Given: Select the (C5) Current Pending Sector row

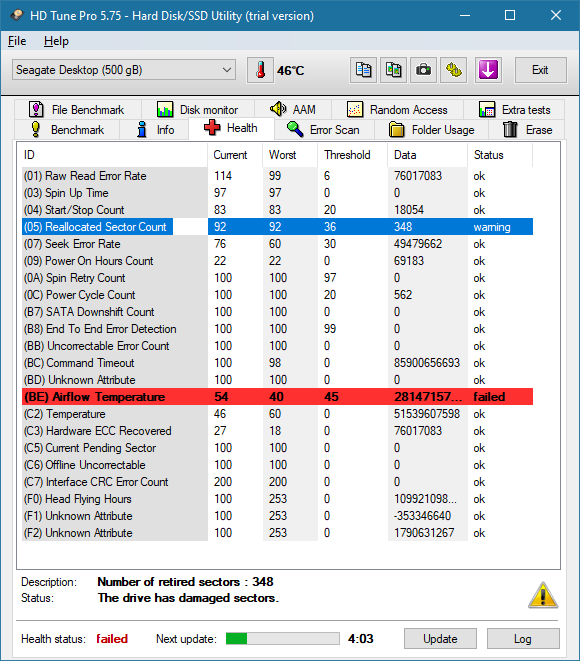Looking at the screenshot, I should pyautogui.click(x=277, y=448).
